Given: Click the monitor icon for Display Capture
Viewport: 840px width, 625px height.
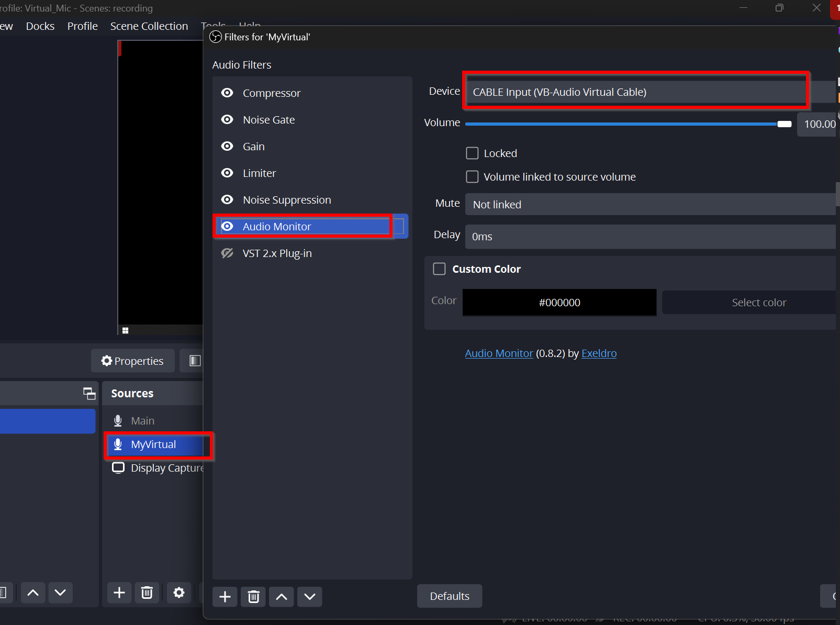Looking at the screenshot, I should pos(118,468).
